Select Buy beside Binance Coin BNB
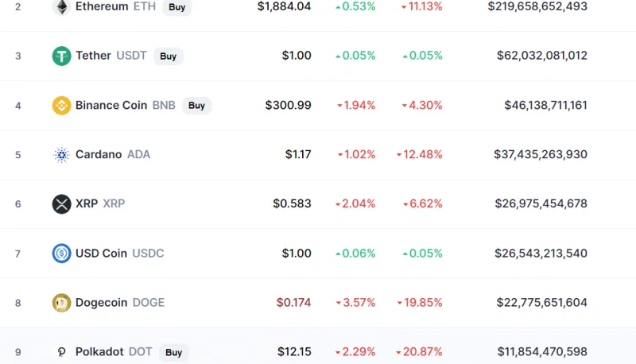 (x=196, y=106)
